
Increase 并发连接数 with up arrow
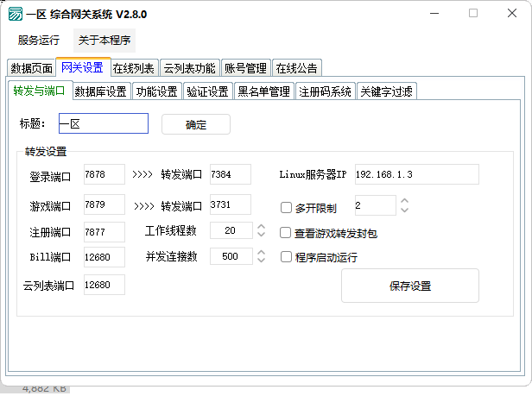pyautogui.click(x=261, y=253)
